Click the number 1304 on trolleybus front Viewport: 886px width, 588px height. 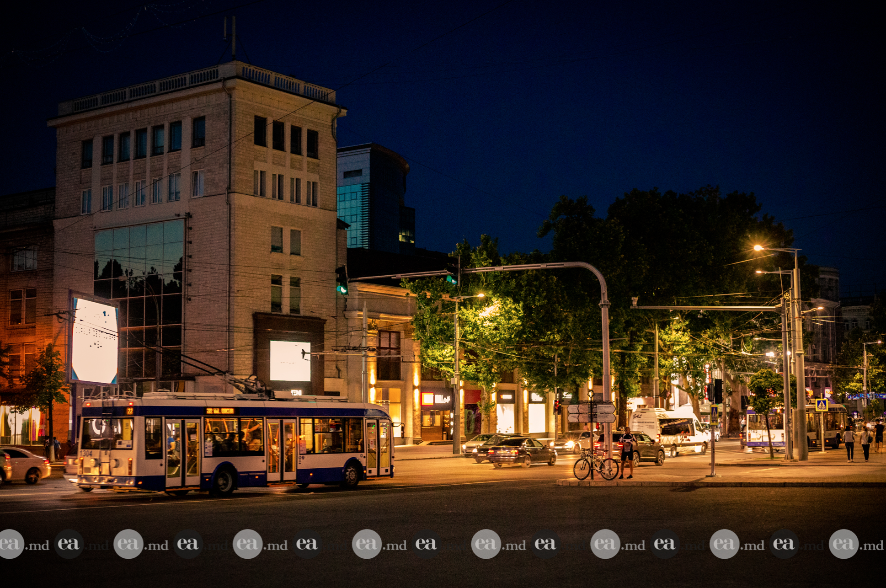[x=85, y=453]
